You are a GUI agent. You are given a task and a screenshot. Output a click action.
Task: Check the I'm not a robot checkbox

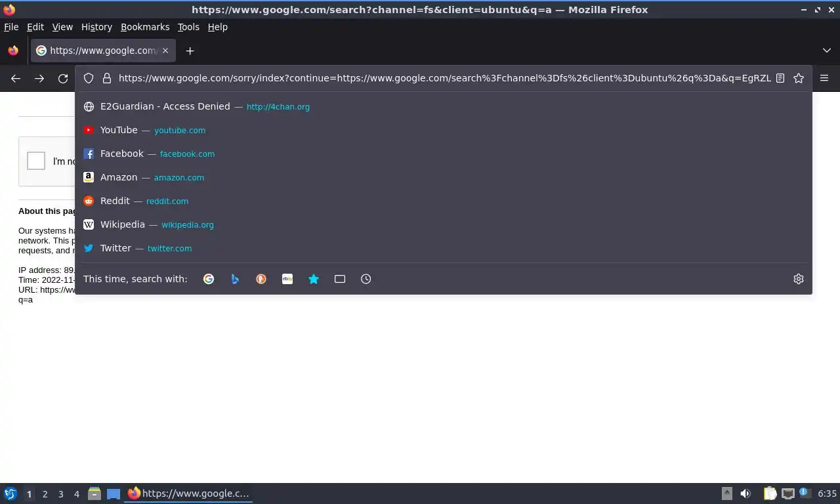coord(36,161)
